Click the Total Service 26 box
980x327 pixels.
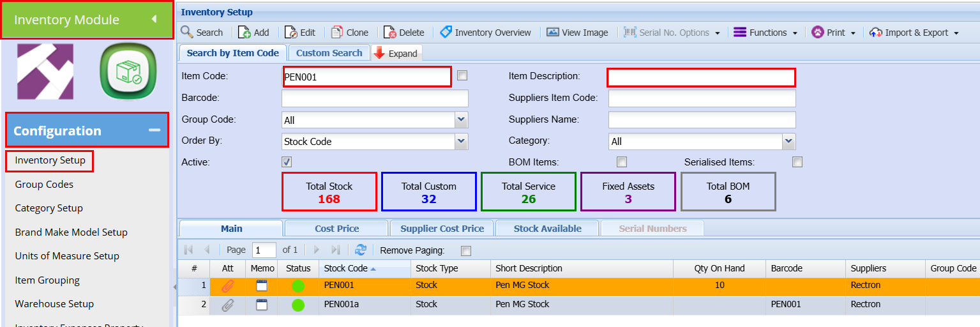pos(529,192)
